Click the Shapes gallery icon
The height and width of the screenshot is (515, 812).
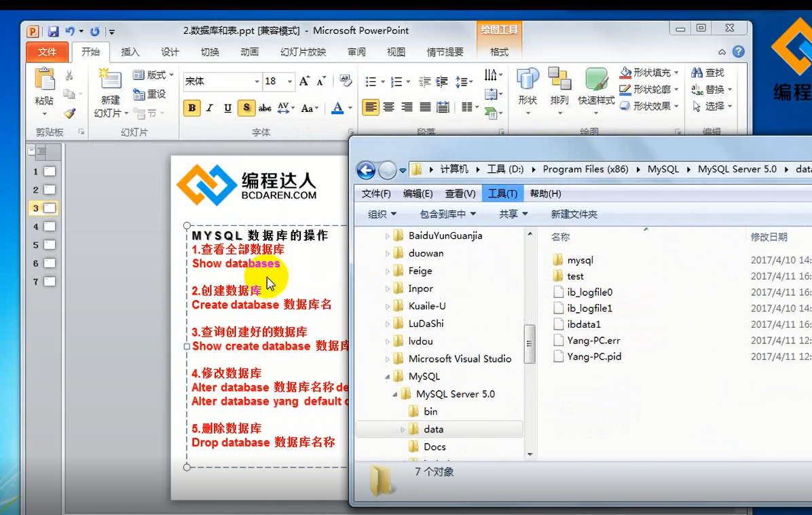[528, 79]
